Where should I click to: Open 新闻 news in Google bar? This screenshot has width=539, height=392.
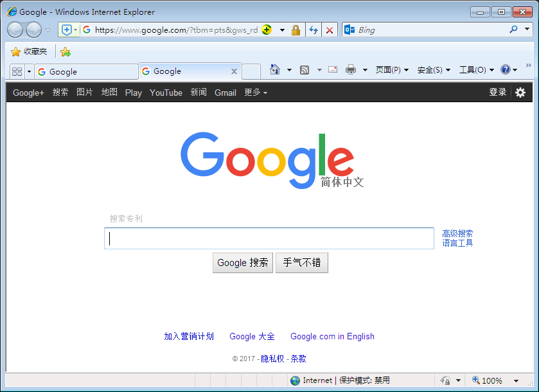[199, 92]
